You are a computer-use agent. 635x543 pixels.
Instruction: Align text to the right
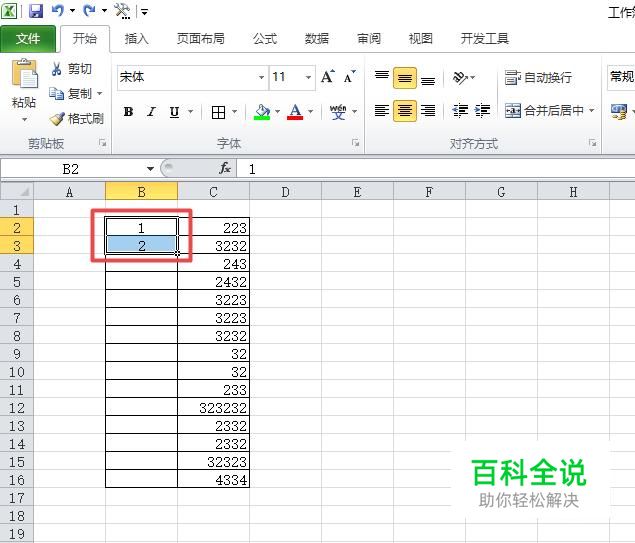pyautogui.click(x=428, y=111)
